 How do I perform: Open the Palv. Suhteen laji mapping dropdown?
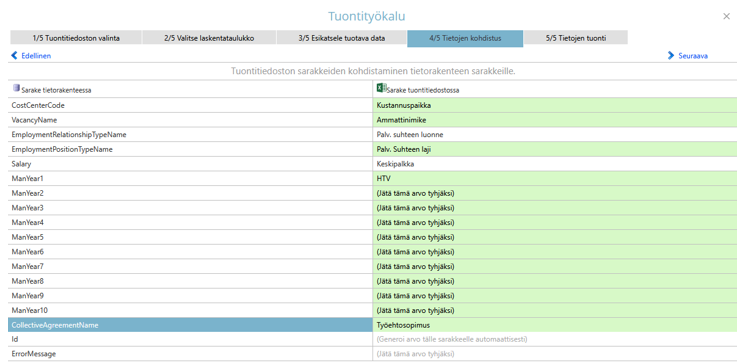pyautogui.click(x=554, y=149)
